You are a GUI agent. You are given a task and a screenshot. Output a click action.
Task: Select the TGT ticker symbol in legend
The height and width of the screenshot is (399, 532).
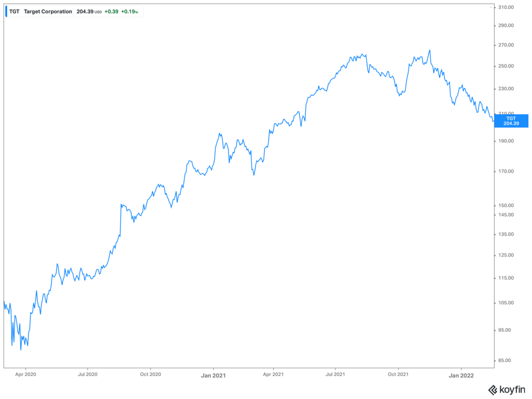point(15,11)
